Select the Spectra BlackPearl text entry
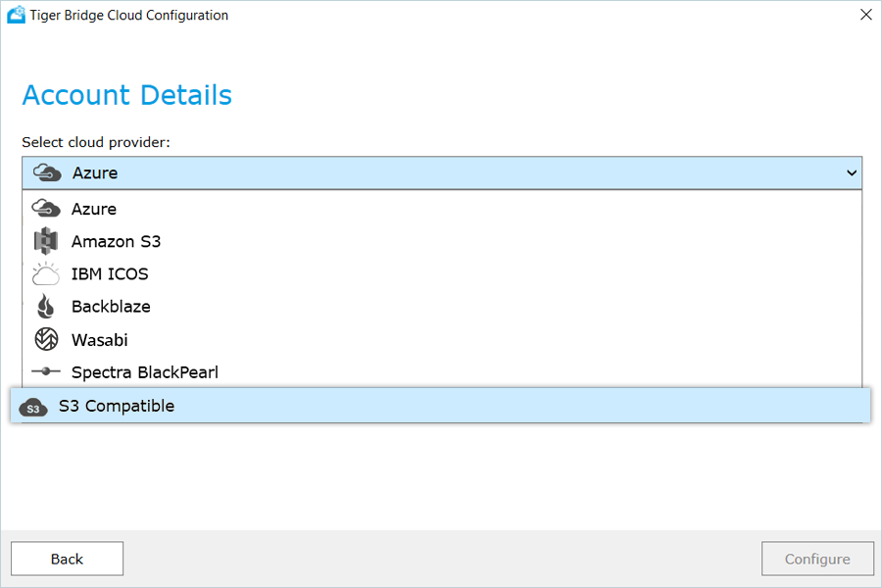This screenshot has height=588, width=882. click(145, 372)
